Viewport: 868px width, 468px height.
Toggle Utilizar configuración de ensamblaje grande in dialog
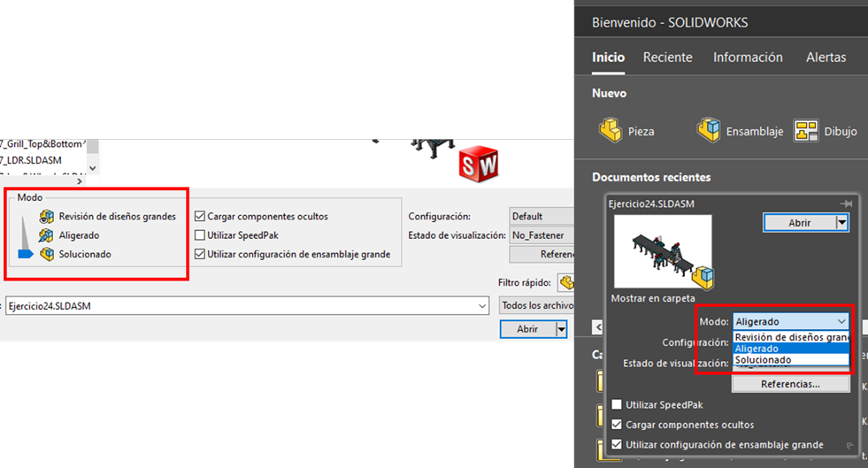click(x=200, y=254)
